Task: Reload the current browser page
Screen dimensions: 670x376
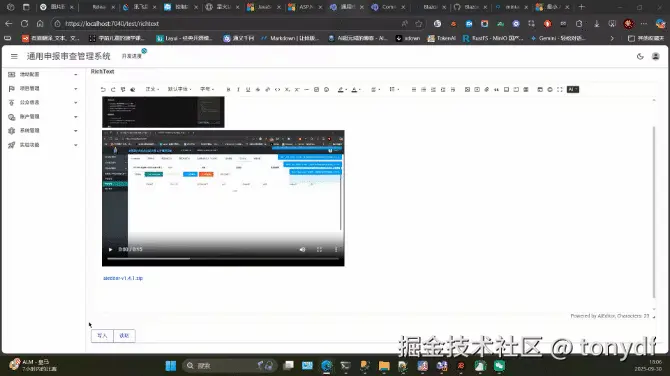Action: click(24, 24)
